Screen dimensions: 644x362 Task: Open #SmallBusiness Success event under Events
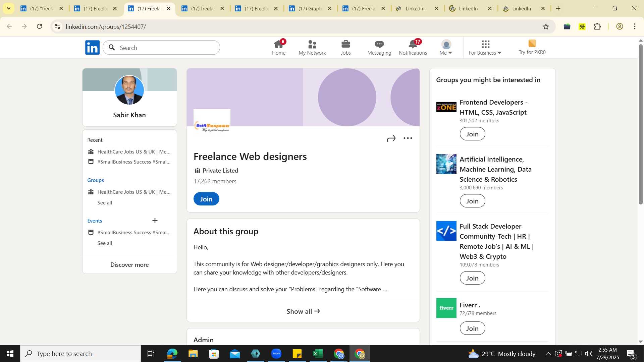[x=134, y=232]
